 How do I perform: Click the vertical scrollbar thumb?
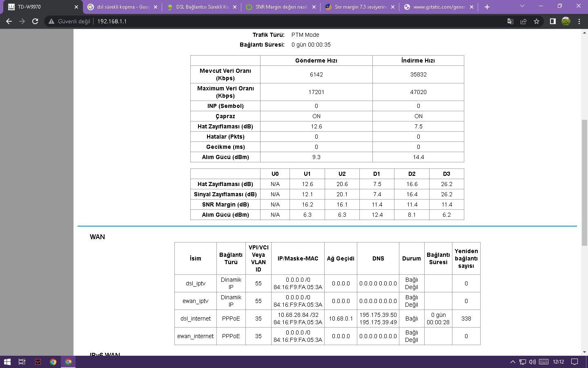584,182
